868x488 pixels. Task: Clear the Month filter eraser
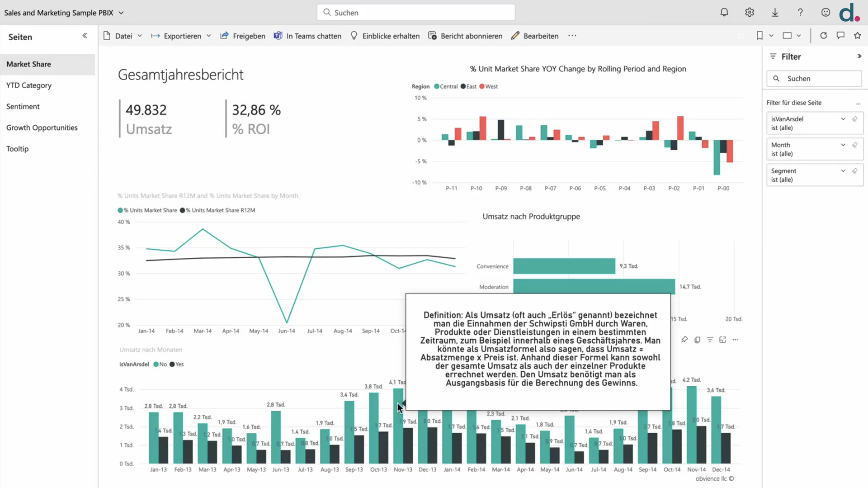pyautogui.click(x=855, y=145)
